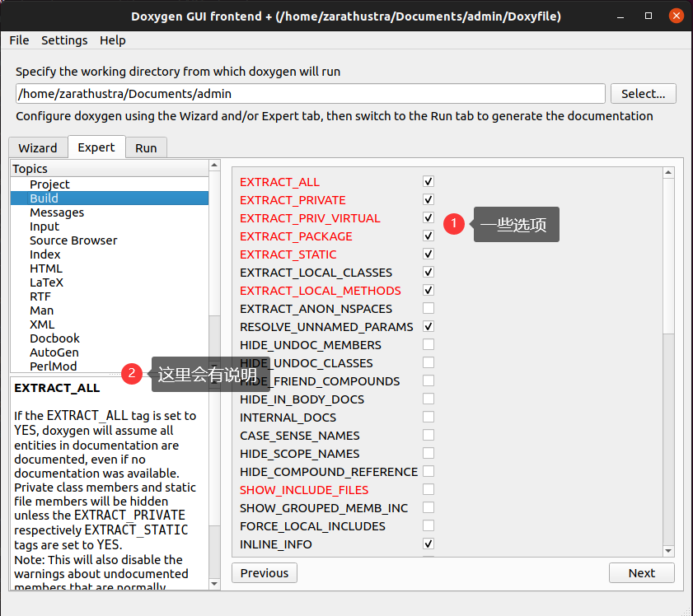Screen dimensions: 693x616
Task: Click the HIDE_COMPOUND_REFERENCE option label
Action: [x=329, y=472]
